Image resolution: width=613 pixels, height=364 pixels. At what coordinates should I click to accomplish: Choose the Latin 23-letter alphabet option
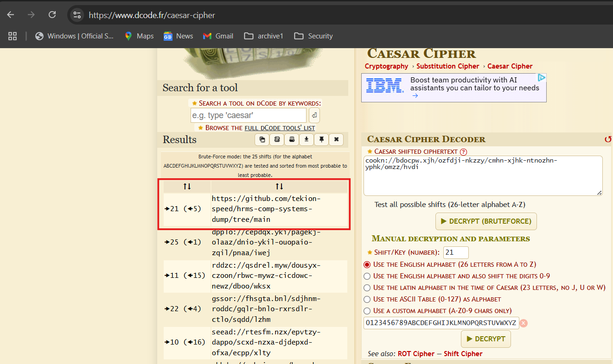[x=367, y=288]
